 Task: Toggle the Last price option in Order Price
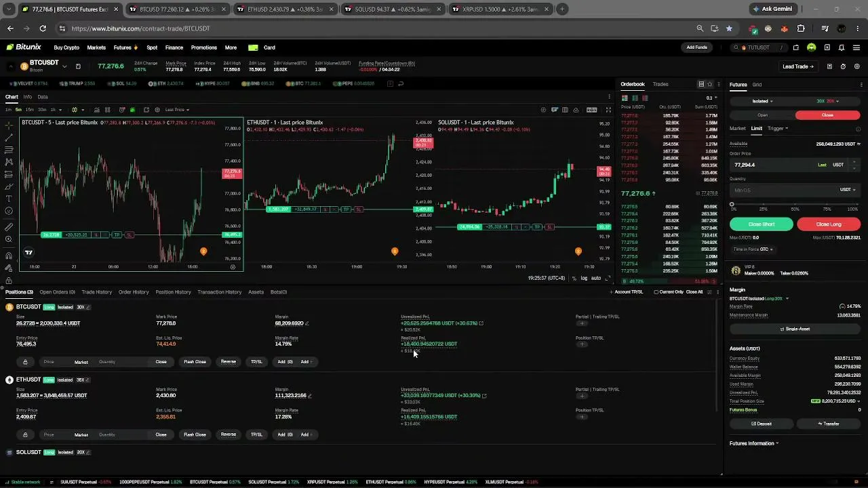[823, 165]
